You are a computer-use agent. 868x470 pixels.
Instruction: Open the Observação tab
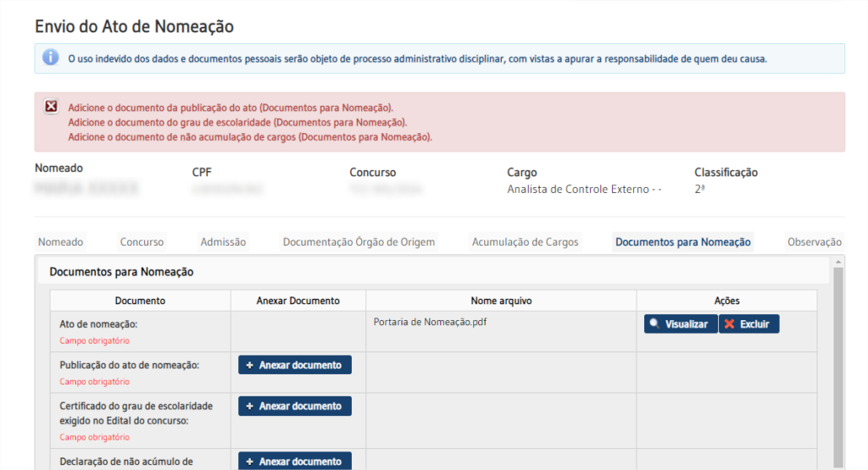tap(815, 241)
